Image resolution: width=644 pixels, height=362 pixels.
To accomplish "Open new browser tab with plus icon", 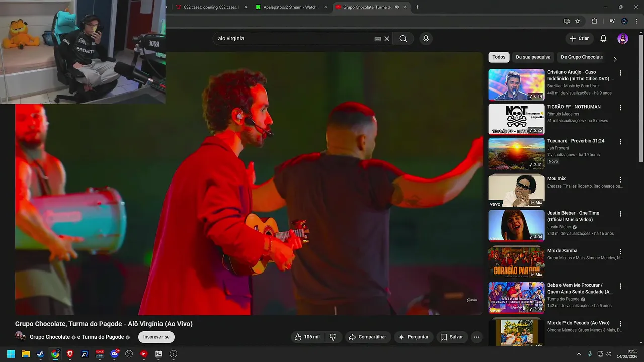I will coord(417,7).
